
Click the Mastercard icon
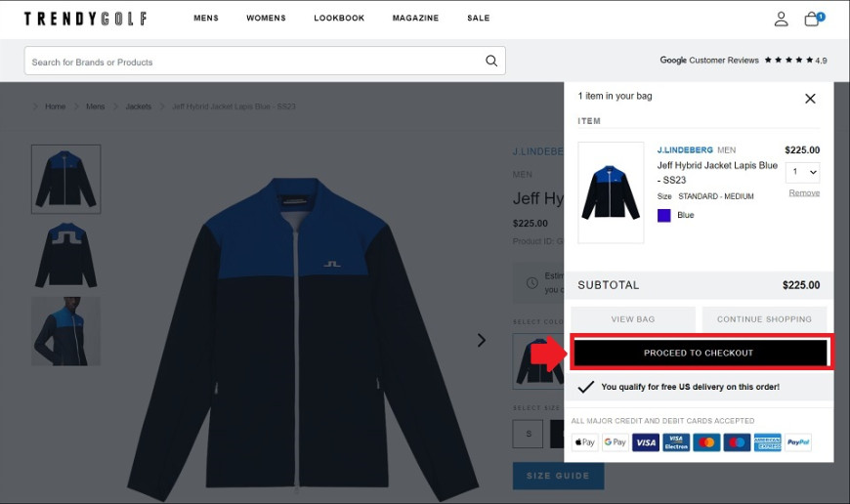[x=706, y=442]
